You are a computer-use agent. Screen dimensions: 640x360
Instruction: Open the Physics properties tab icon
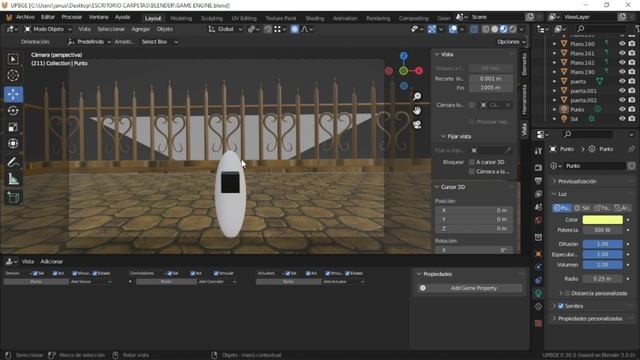(538, 280)
